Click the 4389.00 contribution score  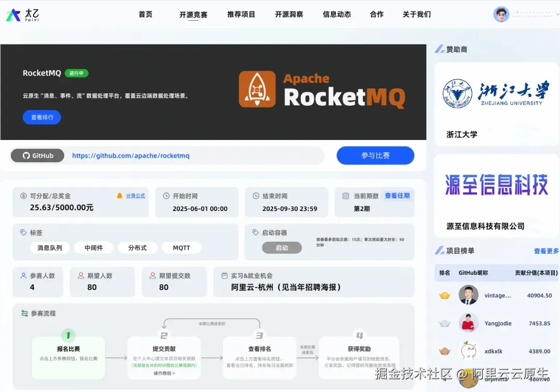(539, 352)
